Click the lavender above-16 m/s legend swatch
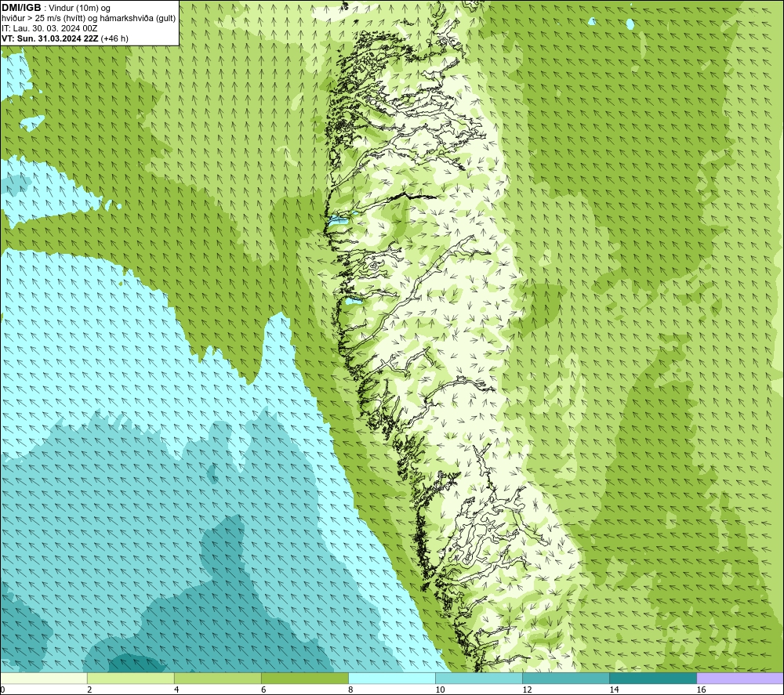This screenshot has width=784, height=695. (739, 678)
